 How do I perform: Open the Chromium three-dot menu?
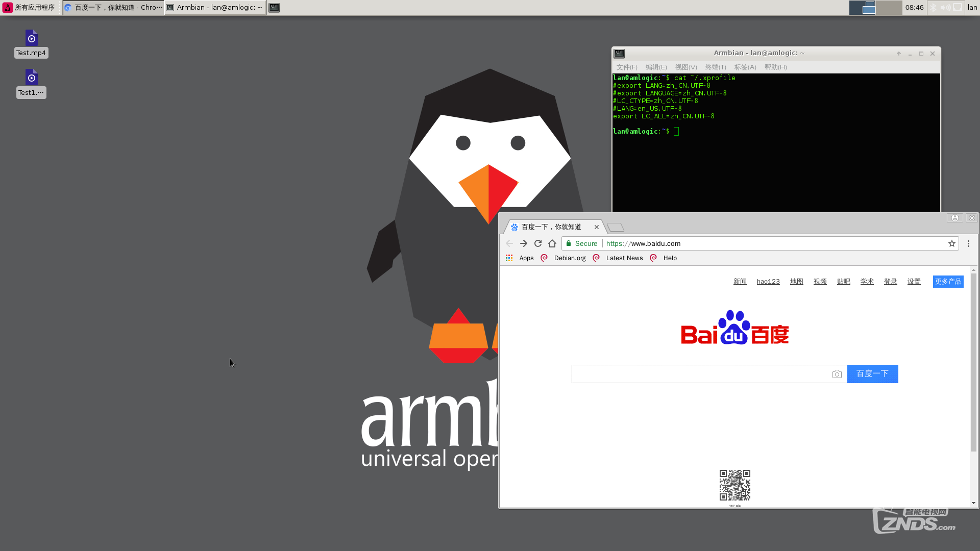[x=968, y=243]
